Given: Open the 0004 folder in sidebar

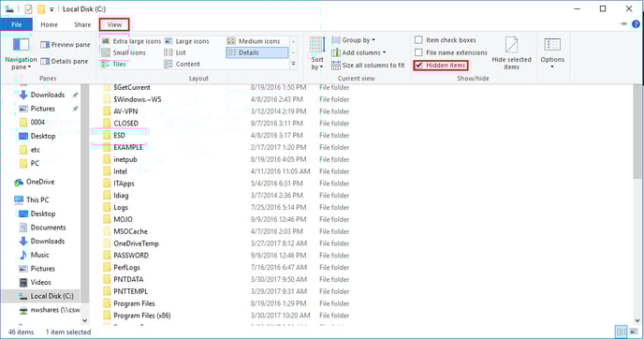Looking at the screenshot, I should click(x=37, y=122).
